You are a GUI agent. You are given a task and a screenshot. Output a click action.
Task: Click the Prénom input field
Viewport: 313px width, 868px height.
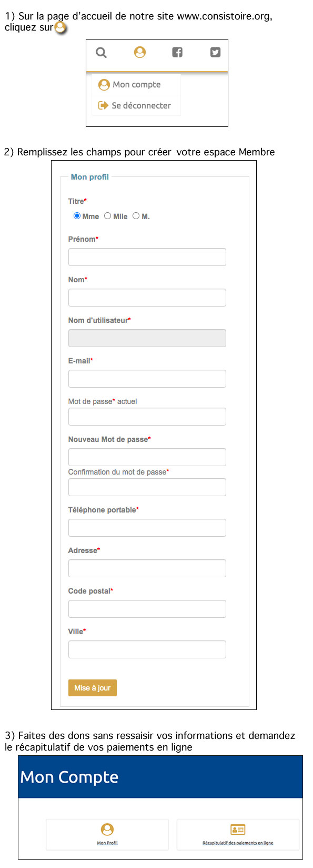147,257
